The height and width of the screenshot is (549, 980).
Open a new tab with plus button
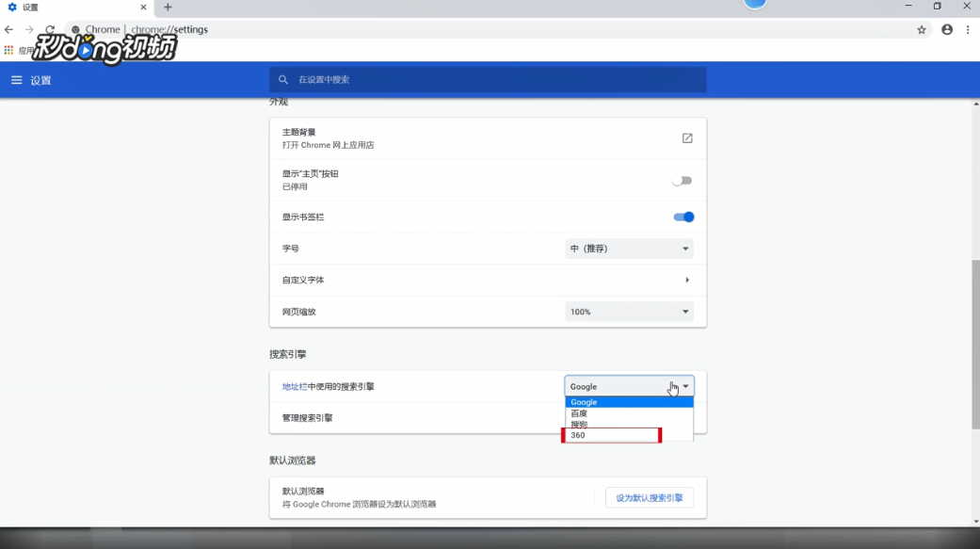[x=168, y=8]
